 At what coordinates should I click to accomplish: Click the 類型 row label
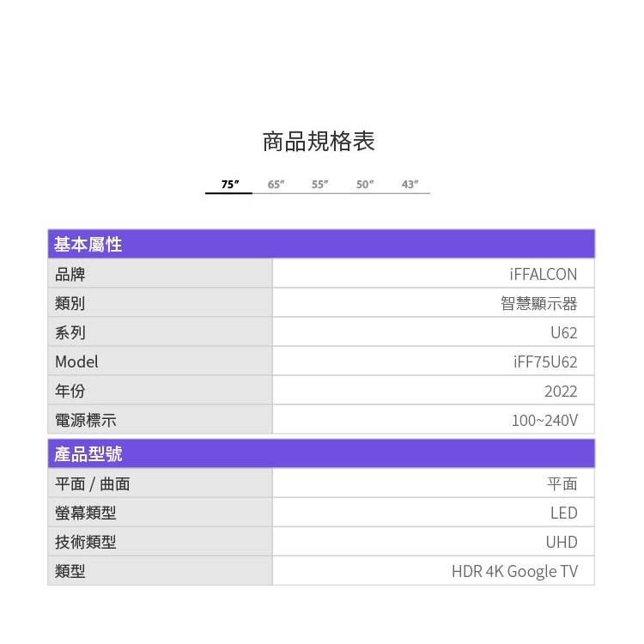pyautogui.click(x=70, y=571)
